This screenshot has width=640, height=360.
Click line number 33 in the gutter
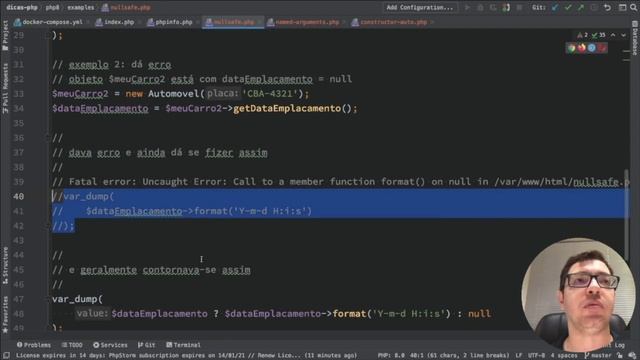[x=18, y=93]
